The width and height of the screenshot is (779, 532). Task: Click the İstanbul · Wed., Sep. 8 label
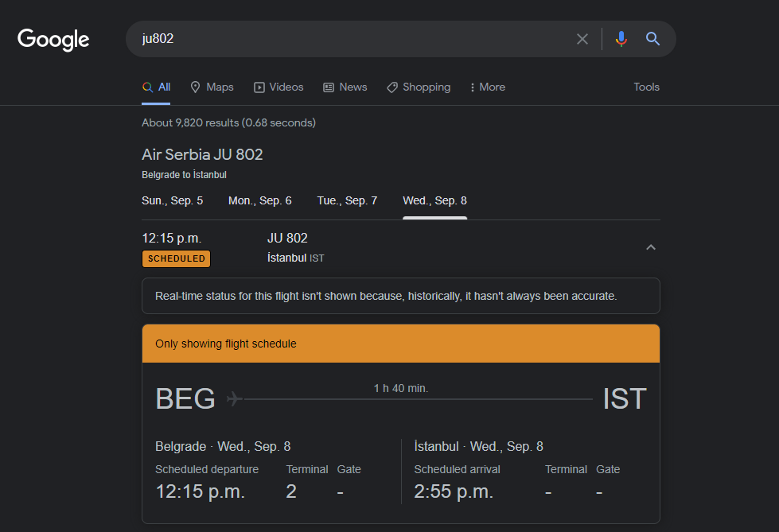(479, 447)
